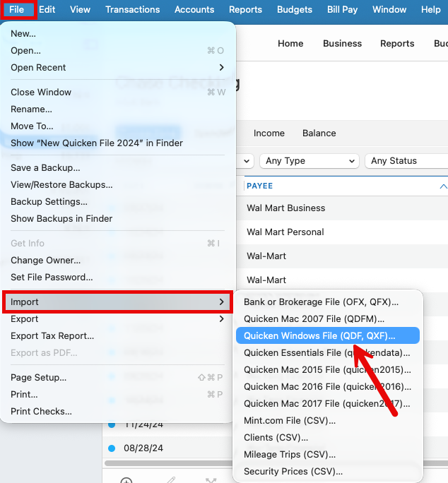Image resolution: width=448 pixels, height=483 pixels.
Task: Select the Wal Mart Personal row
Action: pos(342,232)
